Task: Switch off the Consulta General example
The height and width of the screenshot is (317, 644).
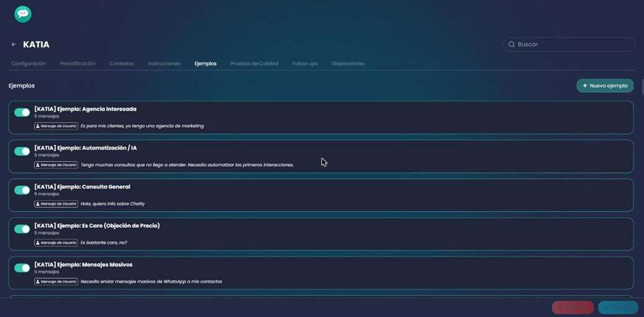Action: coord(22,190)
